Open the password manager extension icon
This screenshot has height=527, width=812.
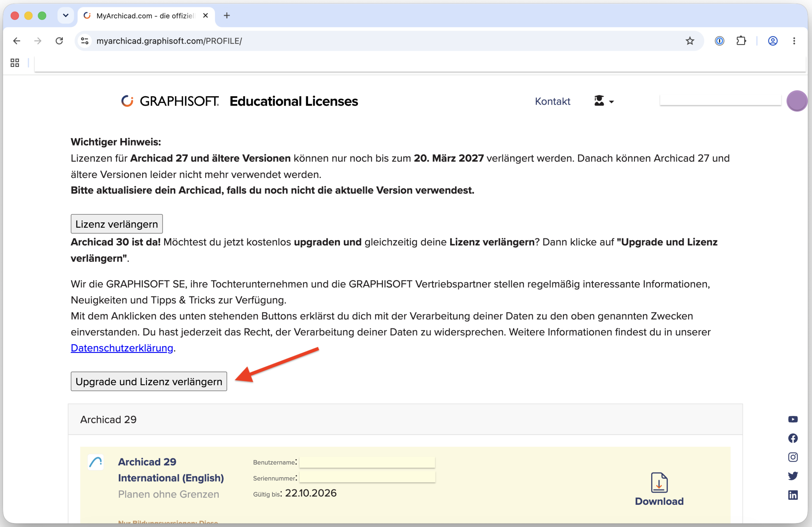click(x=719, y=41)
